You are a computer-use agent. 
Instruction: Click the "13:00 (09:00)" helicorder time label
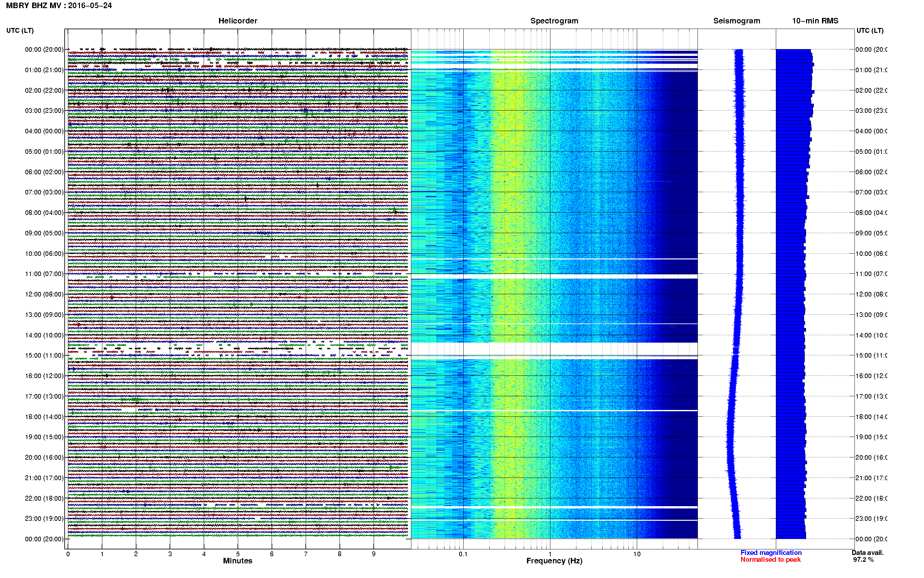[44, 315]
